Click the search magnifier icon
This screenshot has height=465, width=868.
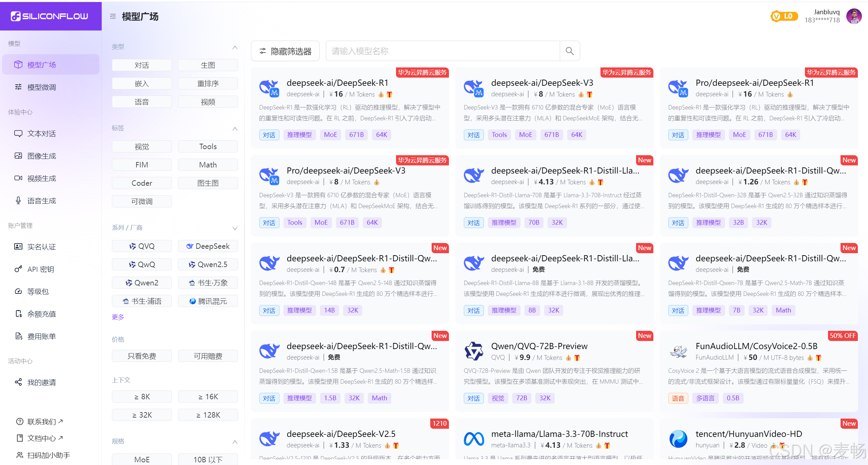click(570, 51)
